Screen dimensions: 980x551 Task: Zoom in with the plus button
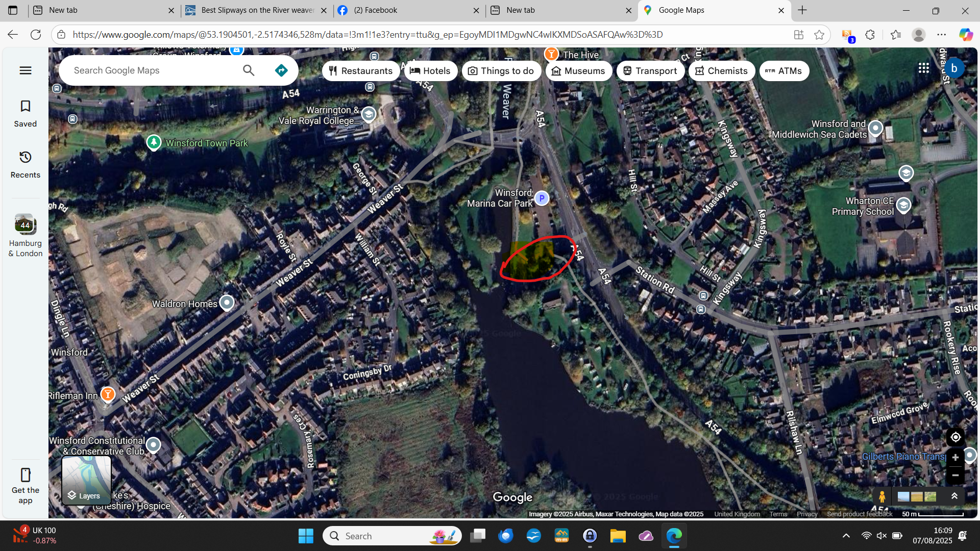(x=955, y=458)
